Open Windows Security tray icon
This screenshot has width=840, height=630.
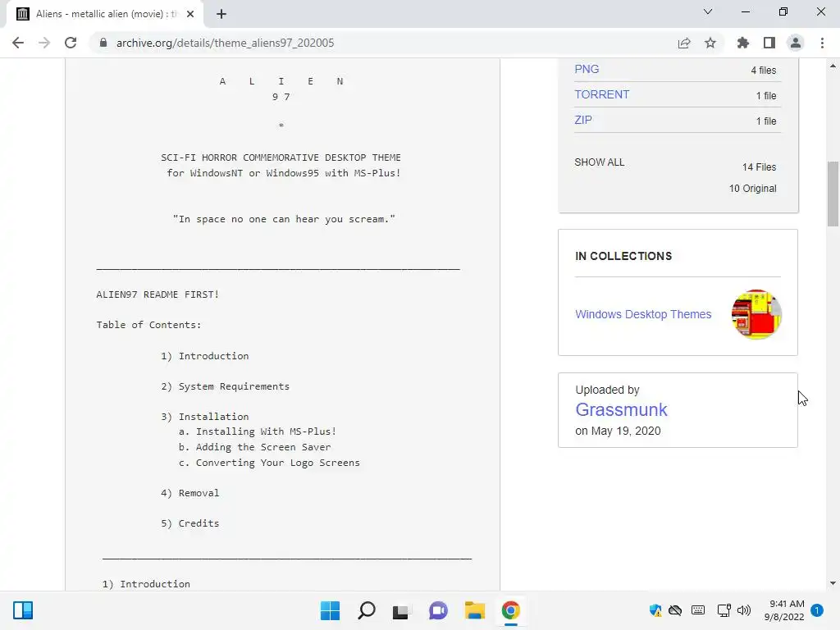coord(655,610)
